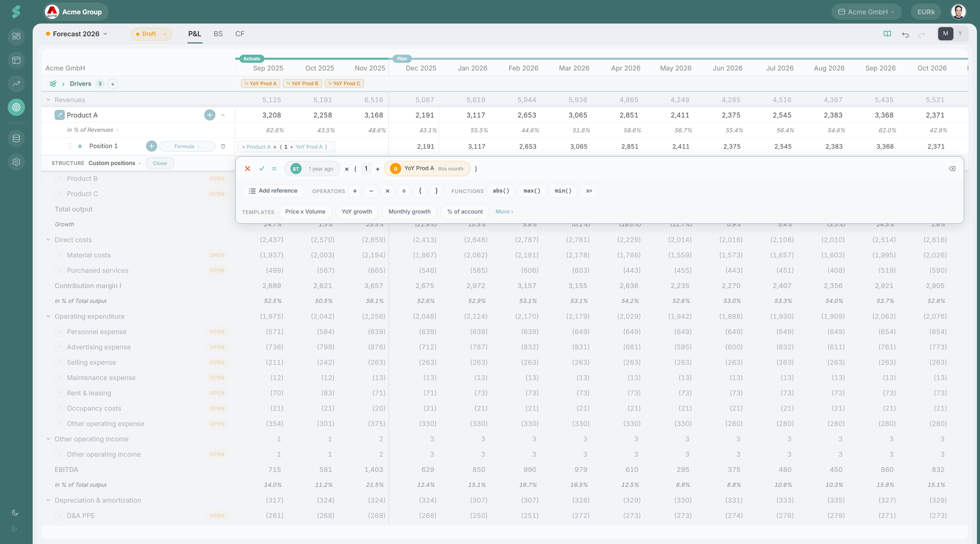
Task: Open settings gear in left sidebar
Action: [x=16, y=162]
